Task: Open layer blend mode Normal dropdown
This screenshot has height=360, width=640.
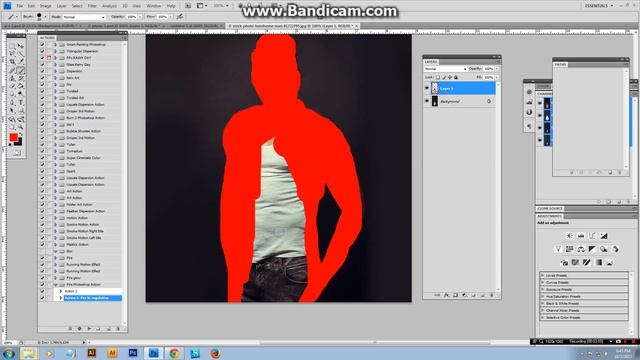Action: [x=445, y=69]
